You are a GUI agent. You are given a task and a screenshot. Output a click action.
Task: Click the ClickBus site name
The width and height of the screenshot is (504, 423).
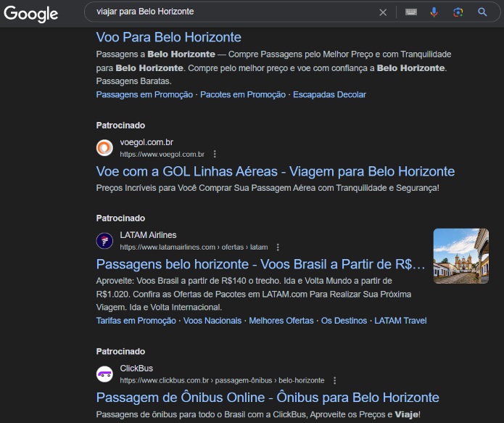(x=136, y=369)
